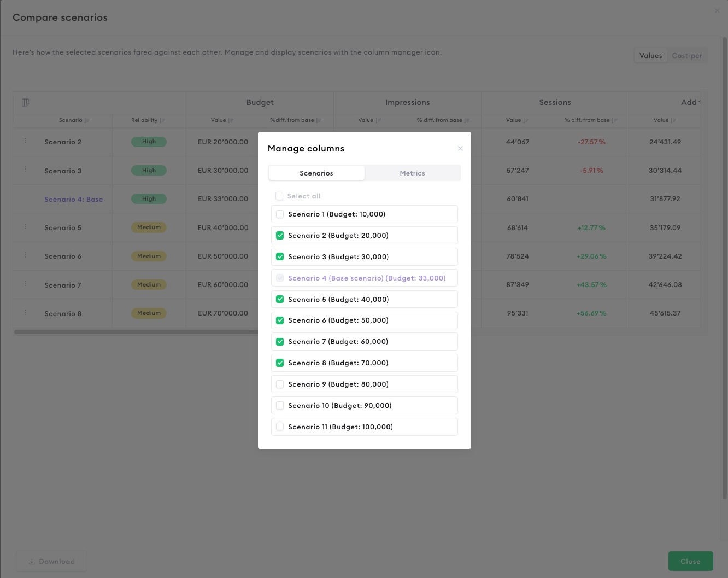Screen dimensions: 728x578
Task: Click the green Close button
Action: pos(690,561)
